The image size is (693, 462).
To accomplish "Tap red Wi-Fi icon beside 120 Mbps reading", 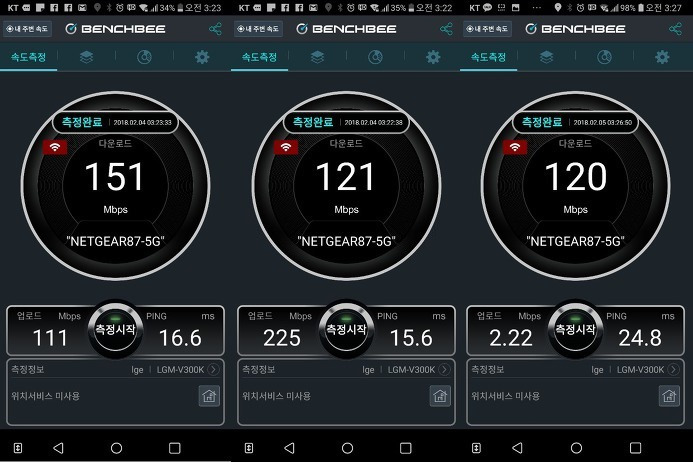I will tap(515, 147).
